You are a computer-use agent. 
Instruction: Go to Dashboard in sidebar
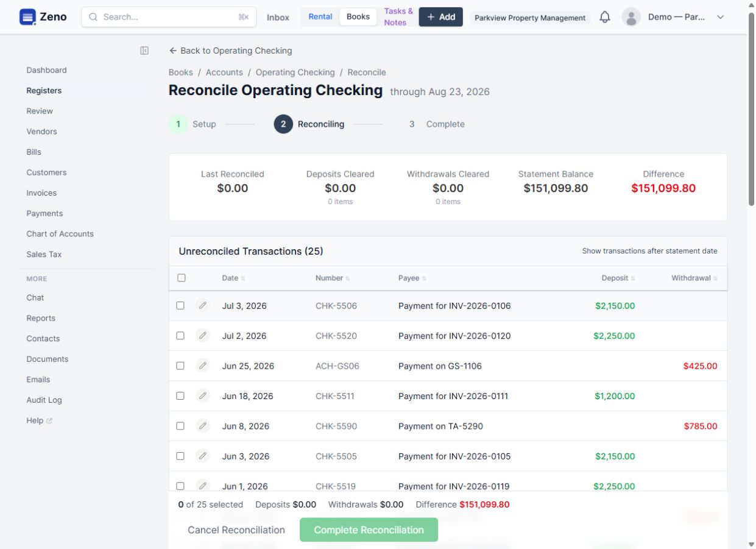point(46,70)
